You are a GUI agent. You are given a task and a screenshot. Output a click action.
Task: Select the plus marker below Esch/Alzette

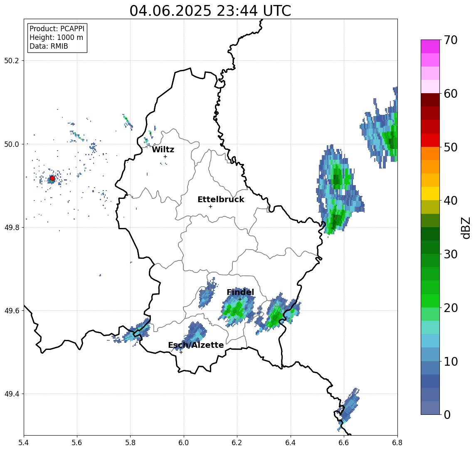[181, 352]
